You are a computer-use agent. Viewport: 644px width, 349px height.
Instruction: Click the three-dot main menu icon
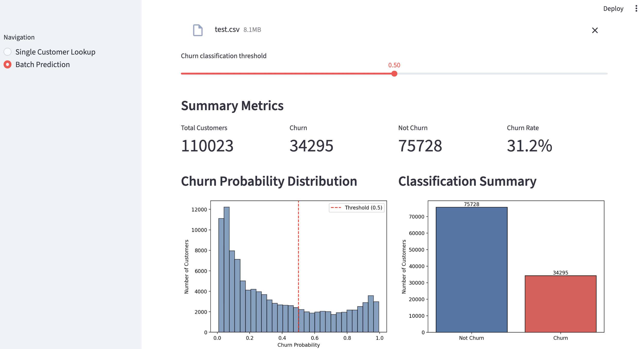636,9
